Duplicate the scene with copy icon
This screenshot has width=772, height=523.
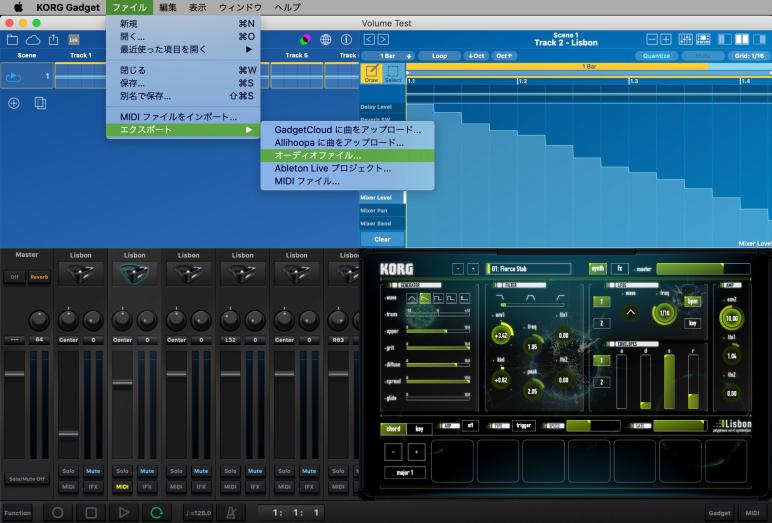40,103
